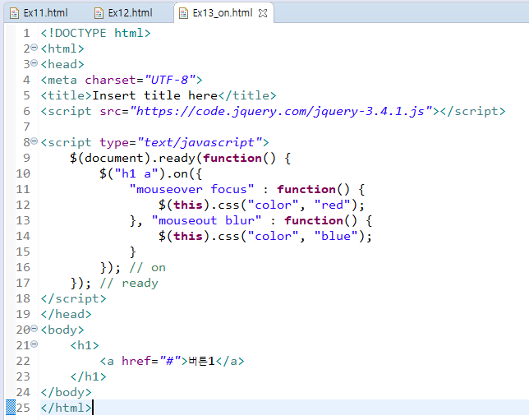This screenshot has height=420, width=529.
Task: Collapse the h1 tag fold at line 21
Action: pyautogui.click(x=34, y=344)
